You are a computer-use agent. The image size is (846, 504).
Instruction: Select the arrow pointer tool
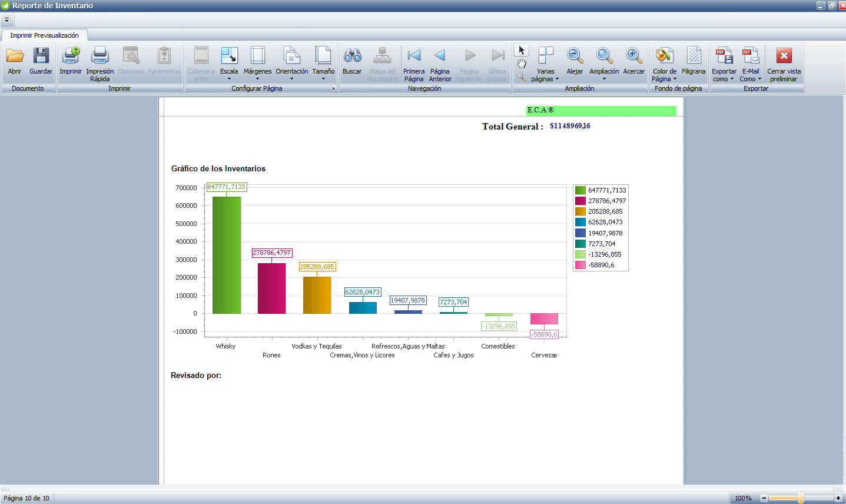click(x=522, y=51)
